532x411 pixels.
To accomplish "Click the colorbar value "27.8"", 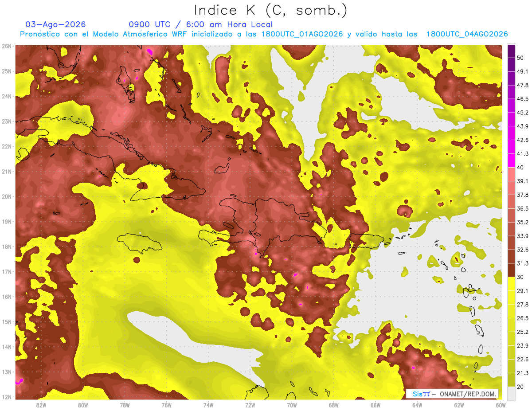I will coord(523,305).
